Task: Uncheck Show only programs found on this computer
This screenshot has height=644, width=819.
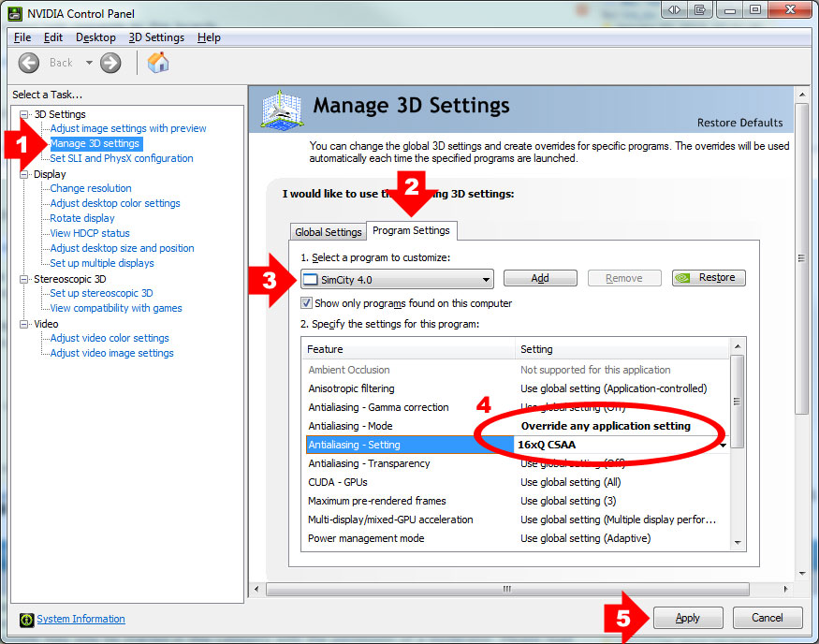Action: [307, 303]
